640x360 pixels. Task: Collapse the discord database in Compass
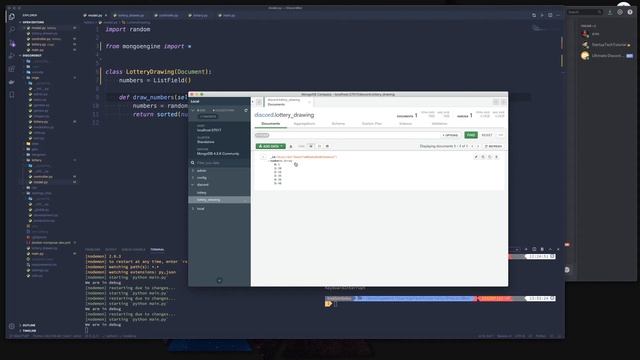point(193,185)
